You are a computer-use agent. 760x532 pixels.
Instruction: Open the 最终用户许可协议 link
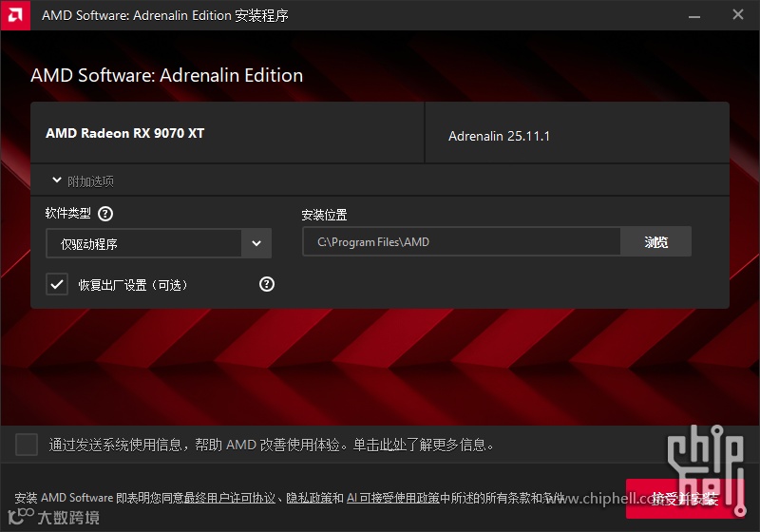[230, 498]
